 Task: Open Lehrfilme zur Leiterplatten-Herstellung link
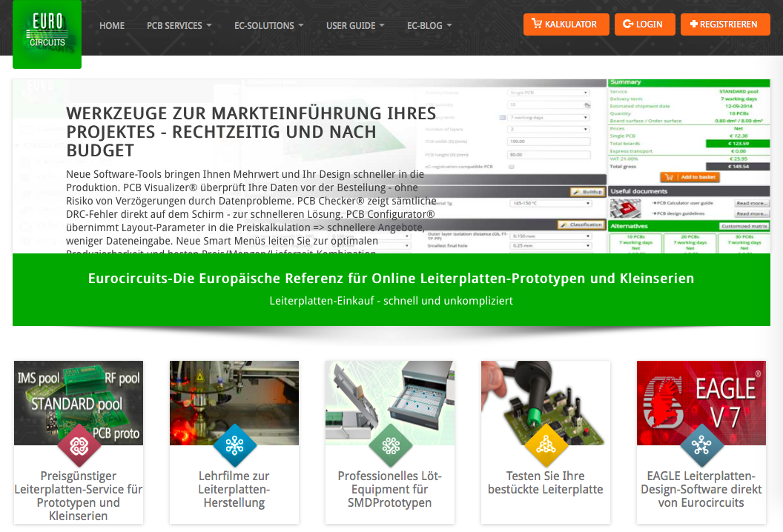click(234, 489)
